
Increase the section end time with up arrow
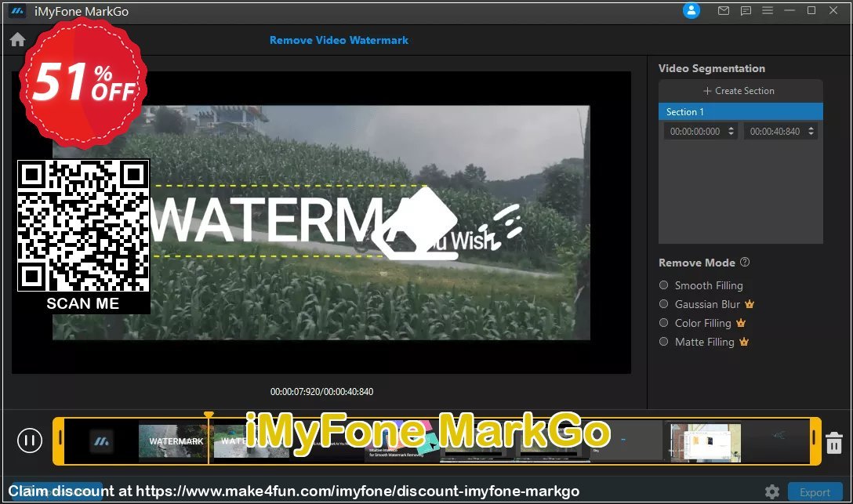tap(811, 129)
